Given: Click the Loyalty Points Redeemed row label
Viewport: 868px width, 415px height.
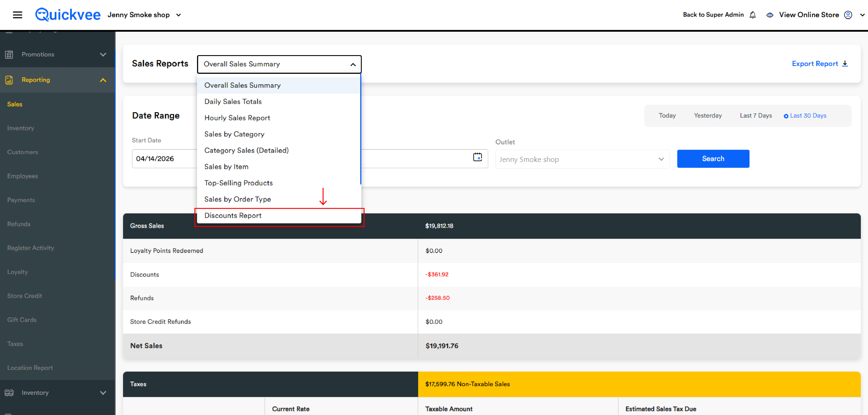Looking at the screenshot, I should tap(166, 251).
